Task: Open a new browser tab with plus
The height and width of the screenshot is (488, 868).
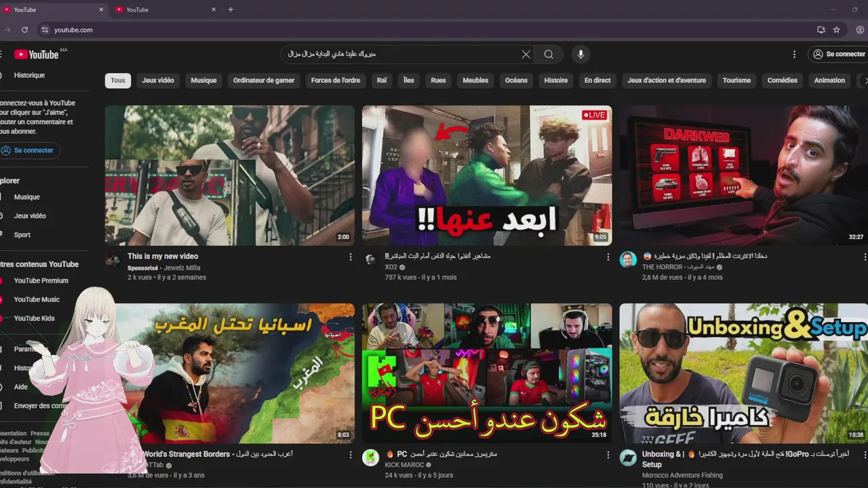Action: point(231,9)
